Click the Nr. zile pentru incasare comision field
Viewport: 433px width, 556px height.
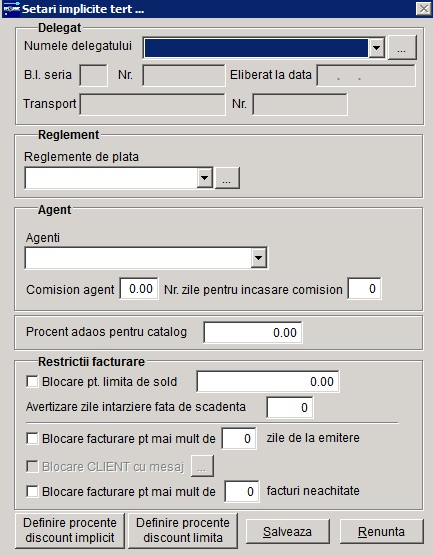point(364,289)
